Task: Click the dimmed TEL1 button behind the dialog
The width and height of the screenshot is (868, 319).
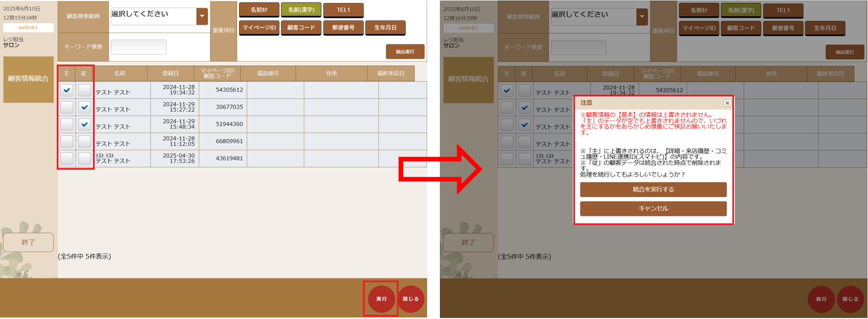Action: click(x=783, y=10)
